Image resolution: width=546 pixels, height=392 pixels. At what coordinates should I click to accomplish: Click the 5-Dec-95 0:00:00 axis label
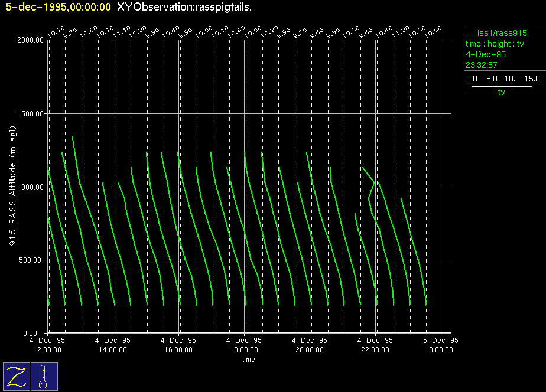click(440, 345)
